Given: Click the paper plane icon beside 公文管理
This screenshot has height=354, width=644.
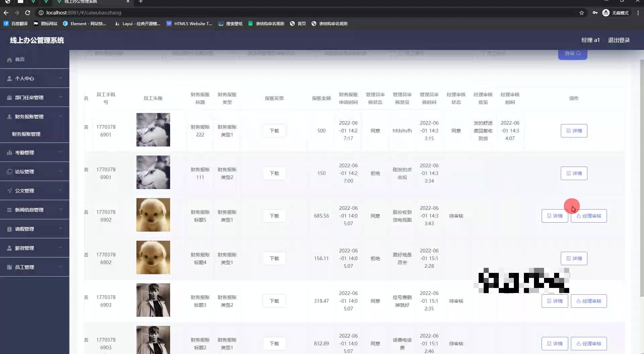Looking at the screenshot, I should point(9,191).
